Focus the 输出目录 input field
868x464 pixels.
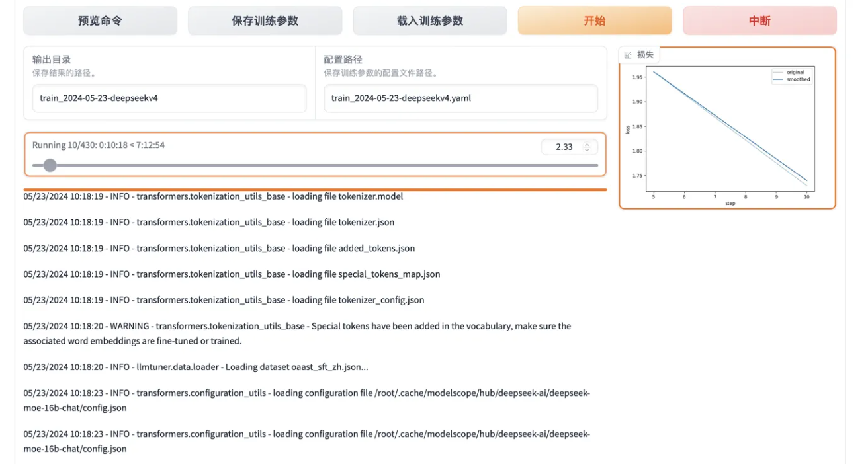point(169,98)
